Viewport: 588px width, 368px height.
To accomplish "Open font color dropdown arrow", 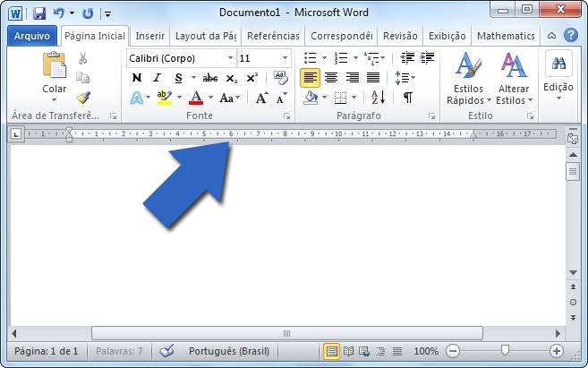I will [x=210, y=98].
